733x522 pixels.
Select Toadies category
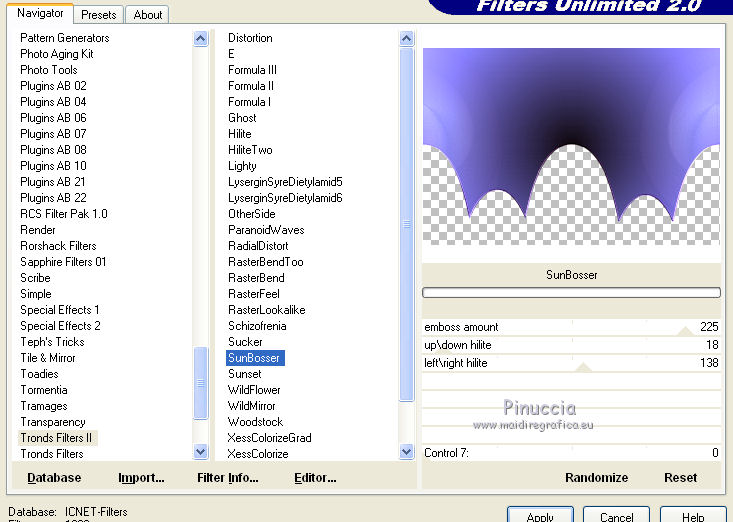[x=39, y=374]
